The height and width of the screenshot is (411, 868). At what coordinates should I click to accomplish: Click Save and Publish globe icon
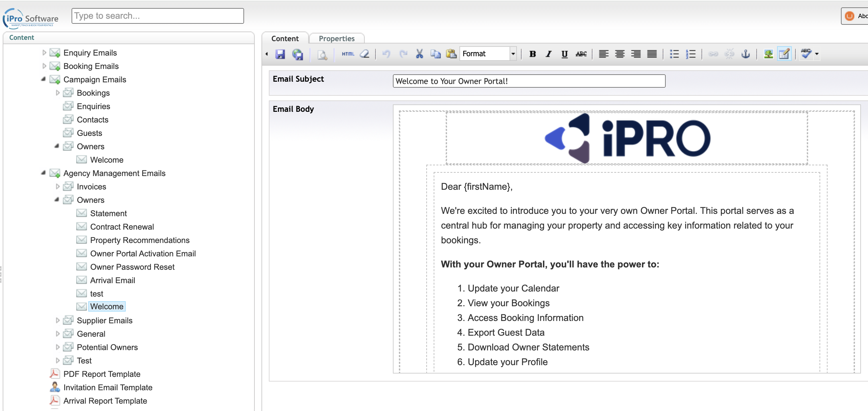[x=297, y=54]
